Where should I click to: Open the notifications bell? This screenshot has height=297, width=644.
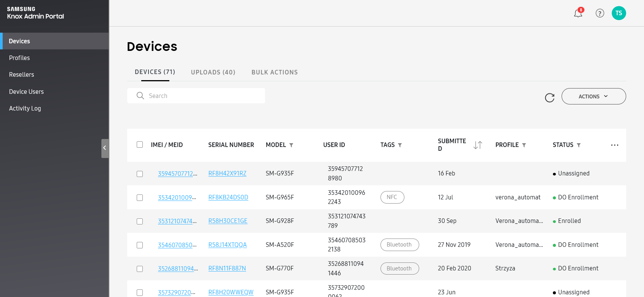pyautogui.click(x=578, y=13)
